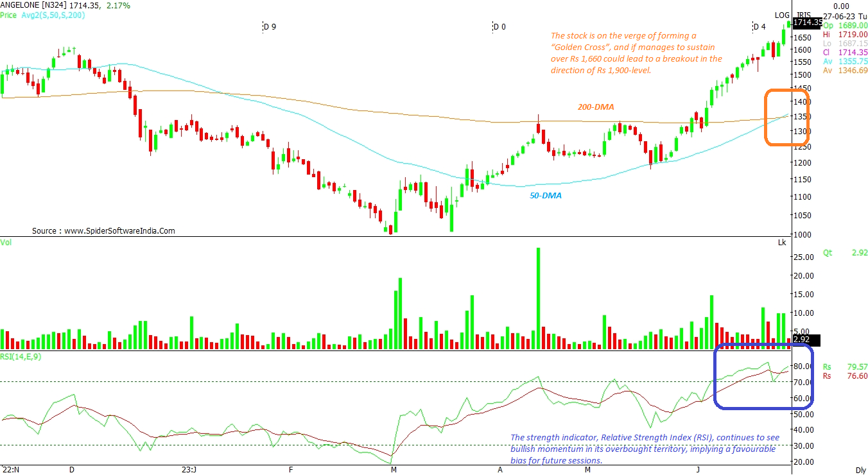This screenshot has width=868, height=475.
Task: Click the D 4 marker
Action: pos(759,27)
